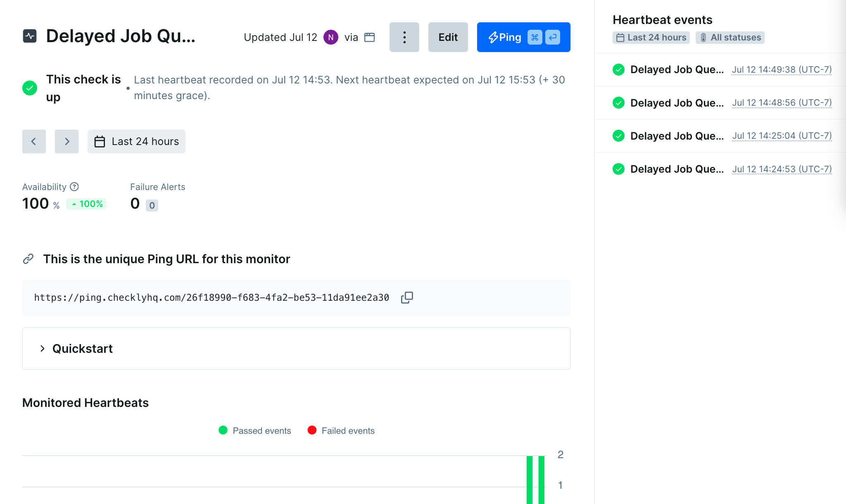
Task: Open the Last 24 hours filter in Heartbeat events
Action: pyautogui.click(x=651, y=37)
